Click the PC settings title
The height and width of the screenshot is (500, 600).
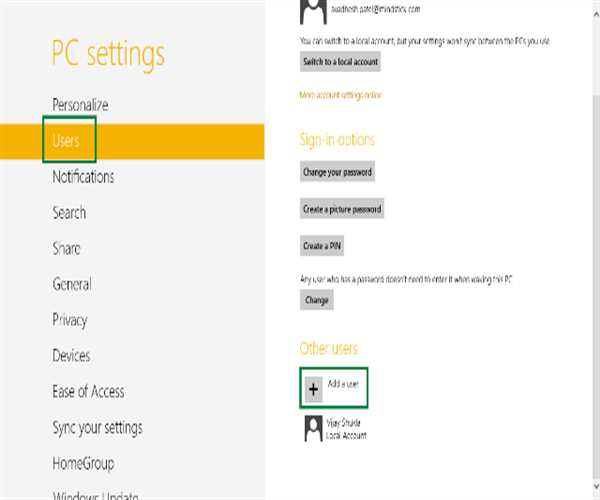(x=108, y=54)
